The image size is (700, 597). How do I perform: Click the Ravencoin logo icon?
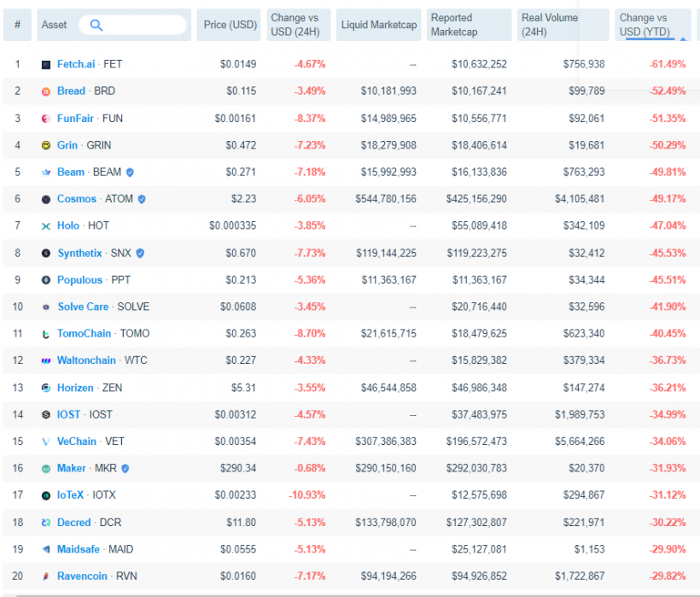click(x=46, y=577)
